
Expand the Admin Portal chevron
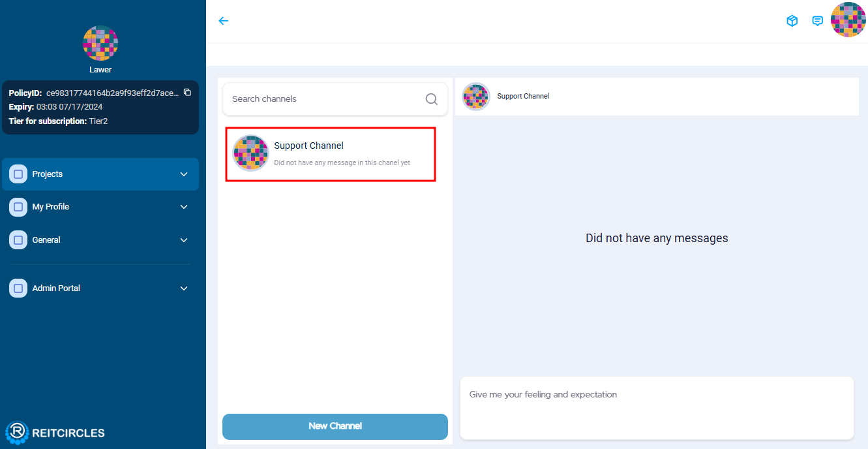pyautogui.click(x=184, y=288)
